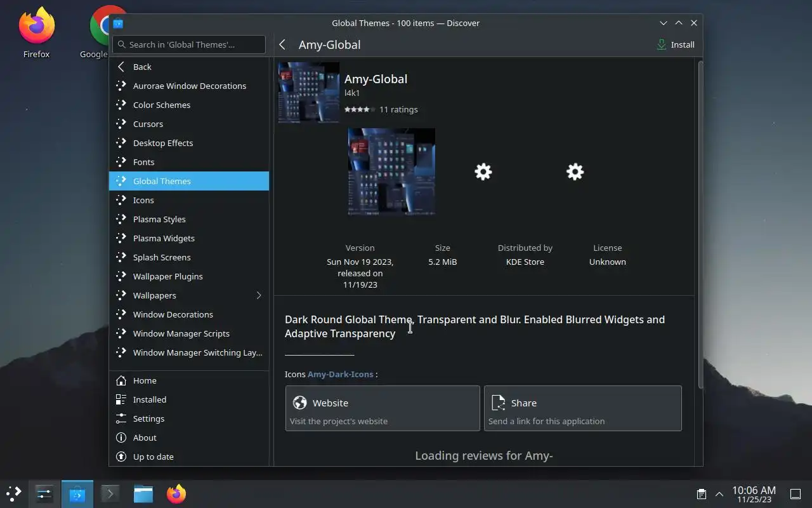Open Window Manager Switching Layouts category
Image resolution: width=812 pixels, height=508 pixels.
[189, 352]
